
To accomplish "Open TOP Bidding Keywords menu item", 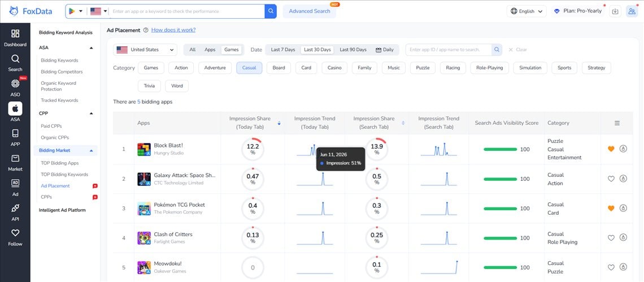I will (64, 175).
